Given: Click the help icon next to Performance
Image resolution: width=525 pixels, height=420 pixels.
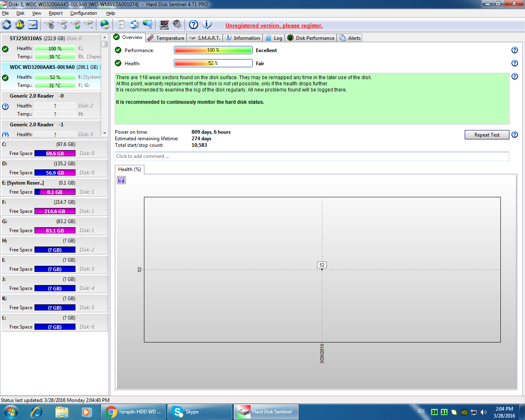Looking at the screenshot, I should (515, 50).
